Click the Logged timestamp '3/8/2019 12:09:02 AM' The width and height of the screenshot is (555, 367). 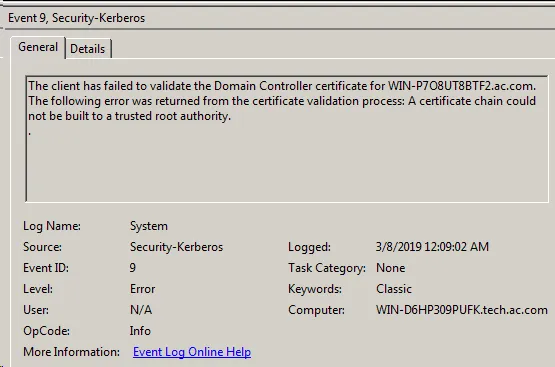[432, 247]
